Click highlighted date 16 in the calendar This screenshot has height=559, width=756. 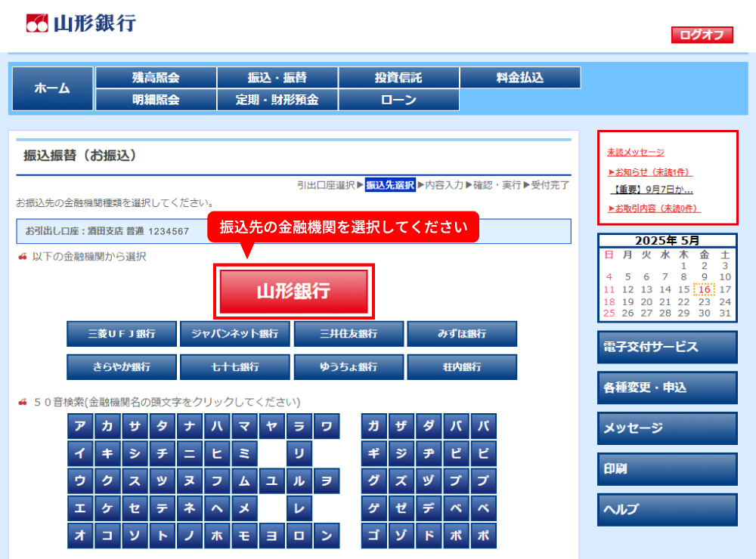coord(705,289)
